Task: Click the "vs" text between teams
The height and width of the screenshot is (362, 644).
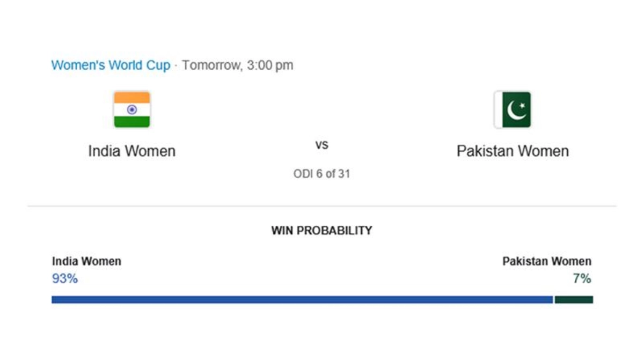Action: [x=321, y=145]
